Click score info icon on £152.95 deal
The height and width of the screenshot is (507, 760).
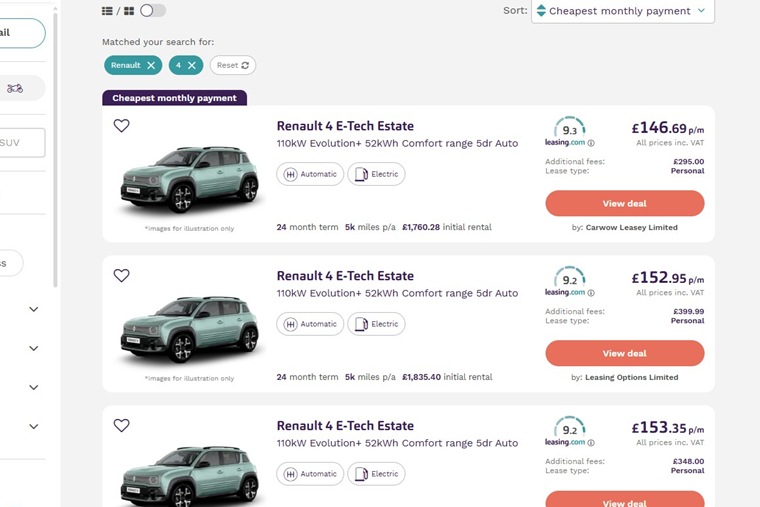(591, 293)
